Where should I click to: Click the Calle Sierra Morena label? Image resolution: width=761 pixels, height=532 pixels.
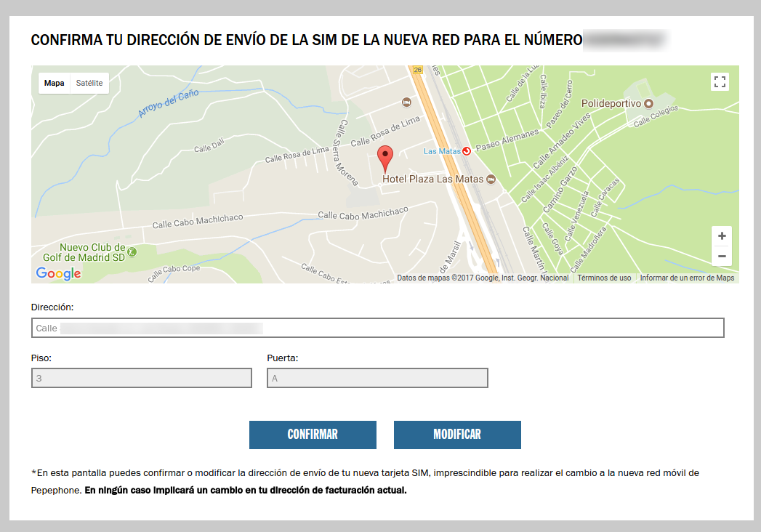(346, 153)
